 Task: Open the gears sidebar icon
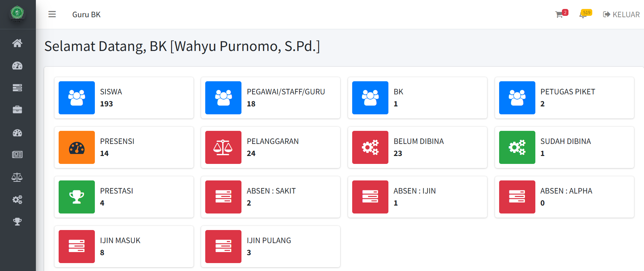(17, 199)
